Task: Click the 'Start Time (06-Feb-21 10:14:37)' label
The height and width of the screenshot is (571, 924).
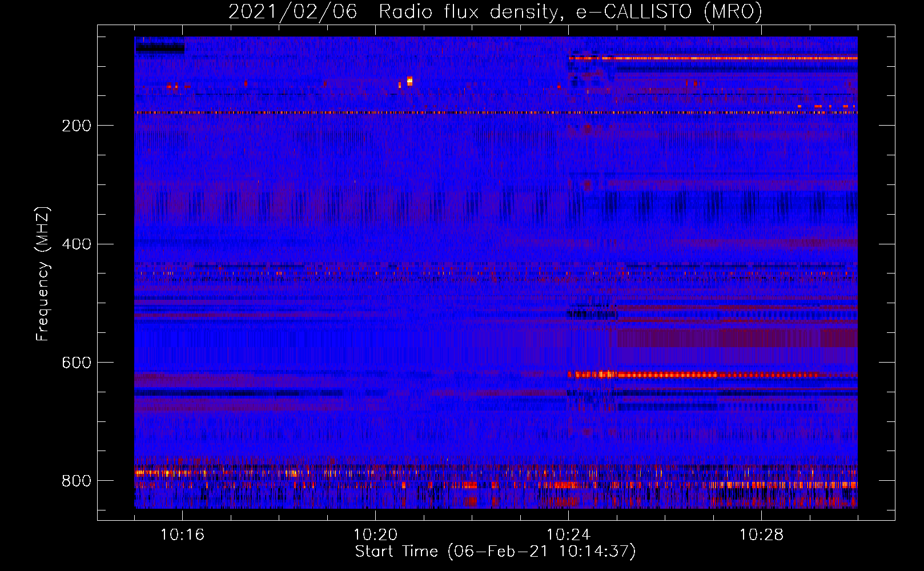Action: 495,552
